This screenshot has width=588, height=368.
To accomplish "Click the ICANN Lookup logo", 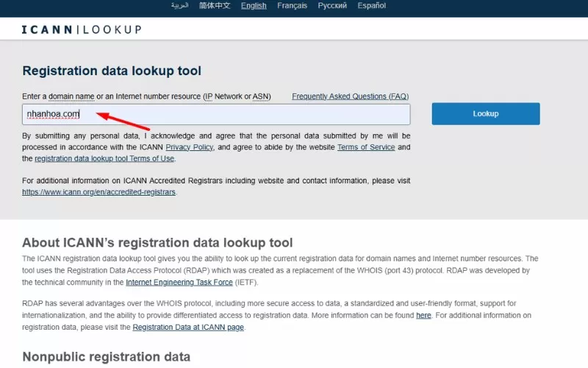I will (81, 29).
